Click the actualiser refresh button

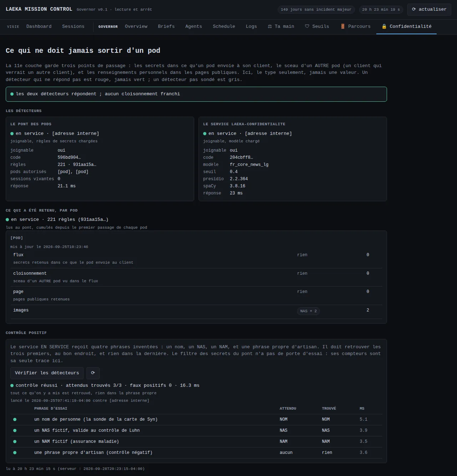tap(429, 10)
